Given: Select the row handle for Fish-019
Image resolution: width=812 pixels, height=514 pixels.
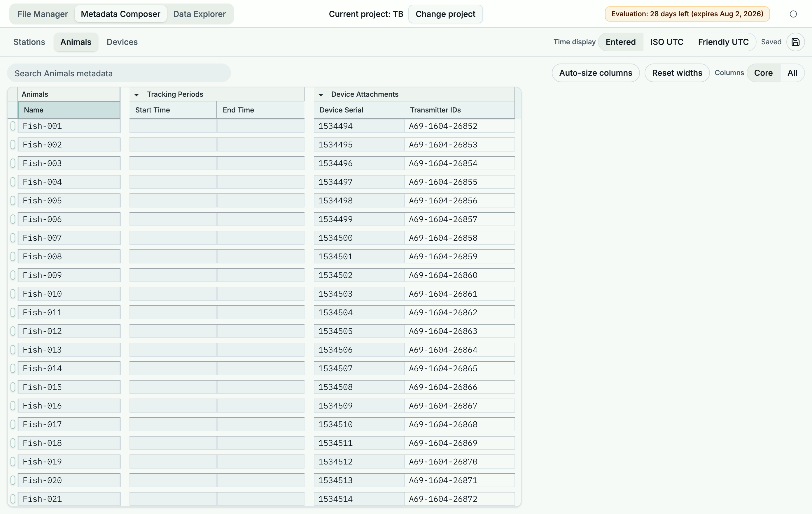Looking at the screenshot, I should 13,462.
